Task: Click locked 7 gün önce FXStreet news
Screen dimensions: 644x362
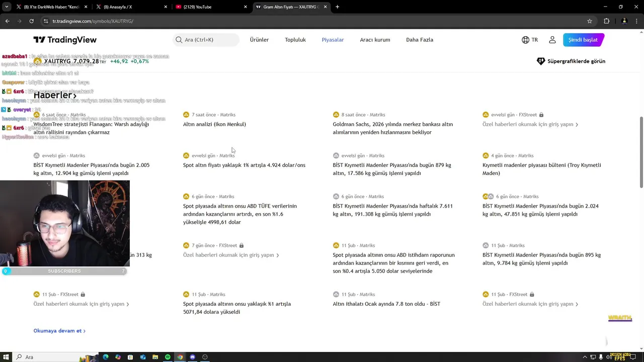Action: point(231,255)
